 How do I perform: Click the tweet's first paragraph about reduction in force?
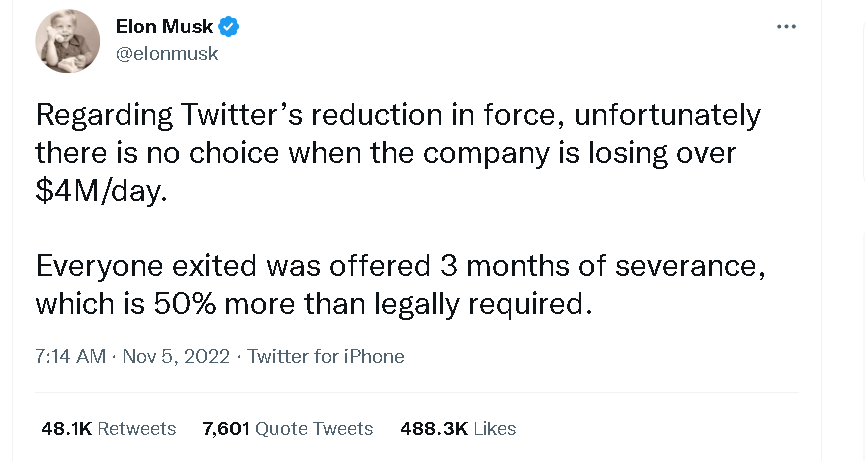coord(398,153)
